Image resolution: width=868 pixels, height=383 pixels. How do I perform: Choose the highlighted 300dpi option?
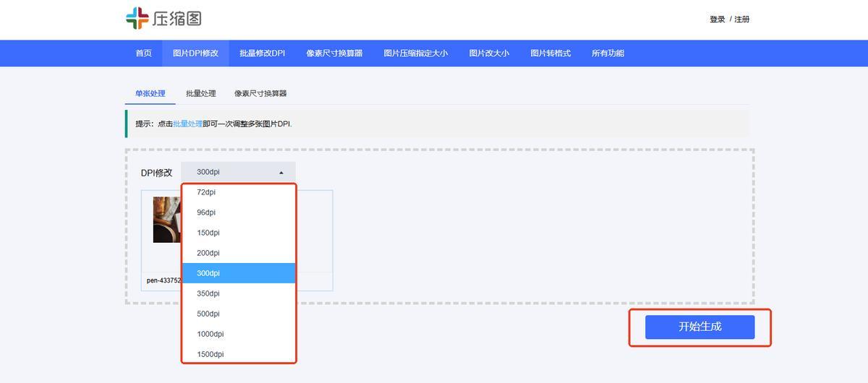coord(208,273)
